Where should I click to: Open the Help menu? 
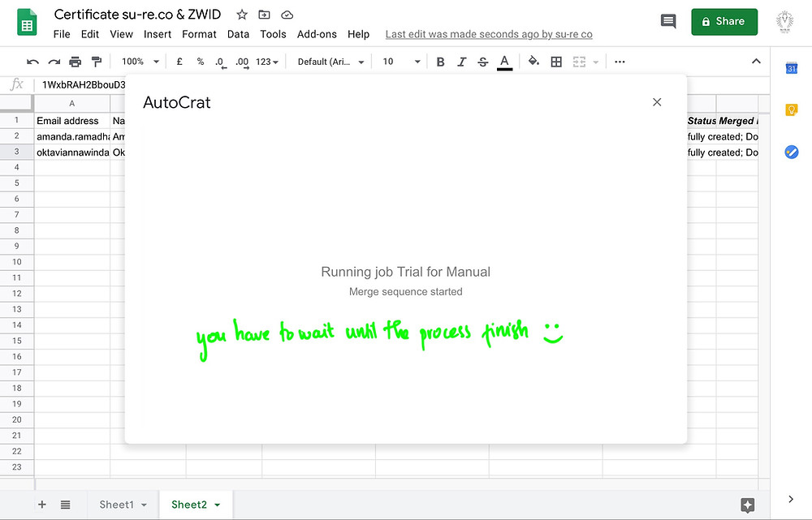[358, 34]
